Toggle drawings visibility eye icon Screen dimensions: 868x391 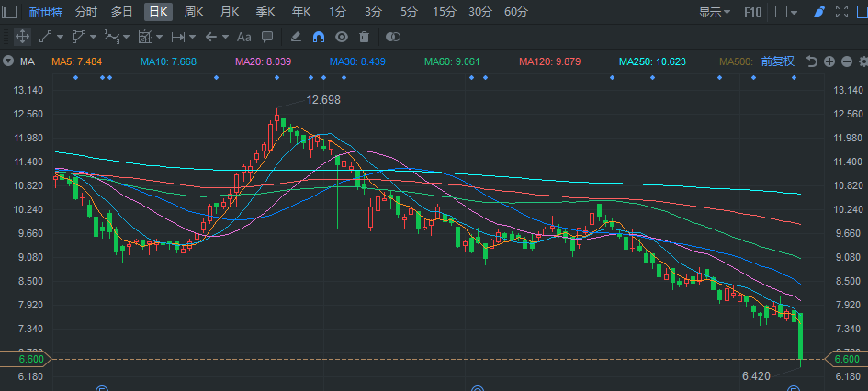[x=342, y=37]
